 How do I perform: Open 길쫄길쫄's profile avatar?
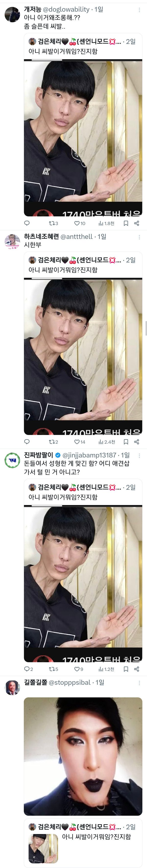click(x=12, y=687)
